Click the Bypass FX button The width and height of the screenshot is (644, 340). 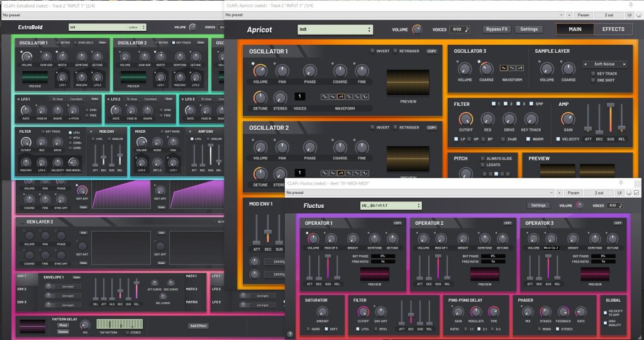[x=497, y=29]
